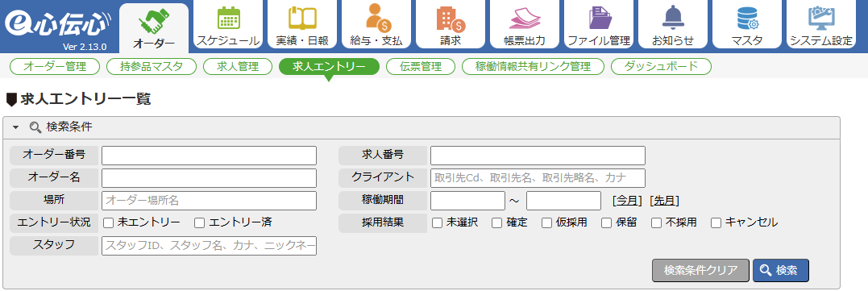868x291 pixels.
Task: Focus the スタッフ search field
Action: pos(210,246)
